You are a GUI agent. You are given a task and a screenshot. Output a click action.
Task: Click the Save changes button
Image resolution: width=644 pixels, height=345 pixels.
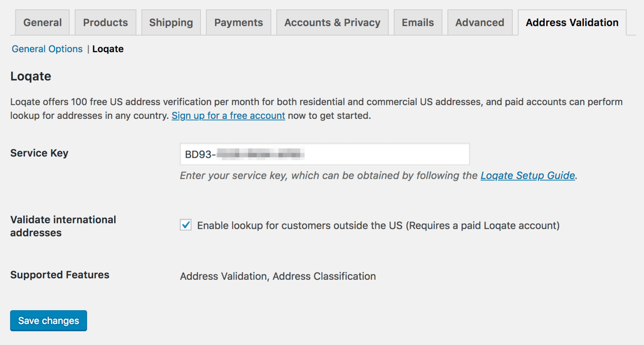[48, 320]
